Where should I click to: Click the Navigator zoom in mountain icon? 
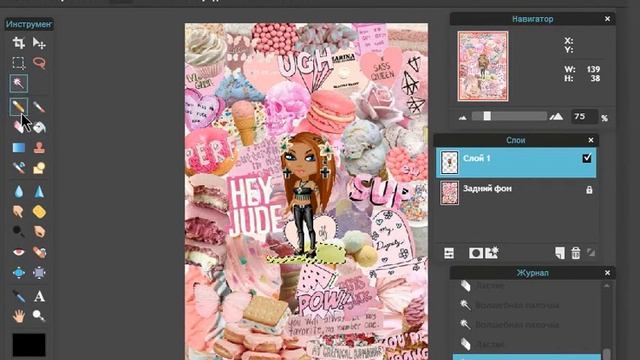(556, 117)
